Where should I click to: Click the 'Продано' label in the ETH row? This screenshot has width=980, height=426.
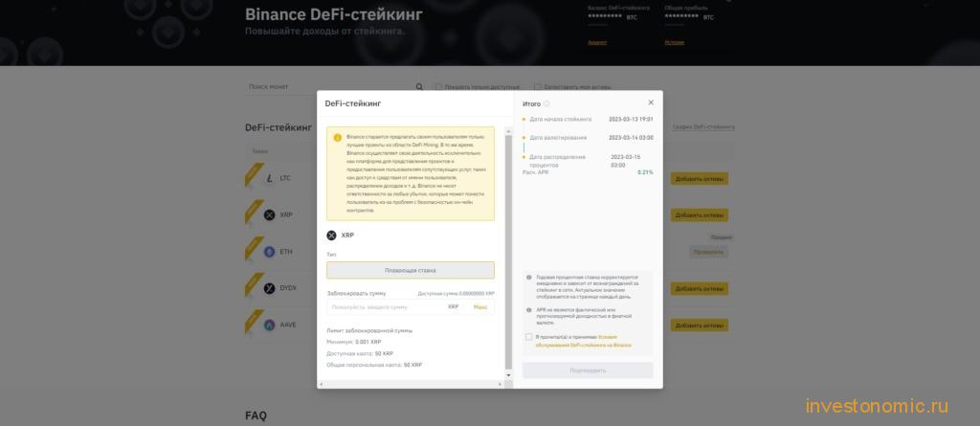pyautogui.click(x=720, y=237)
